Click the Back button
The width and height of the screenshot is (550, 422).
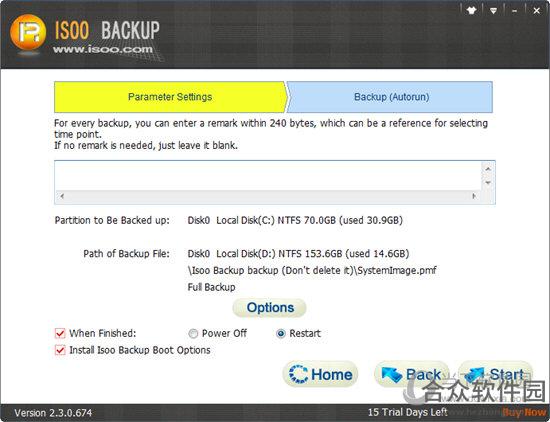click(x=411, y=374)
